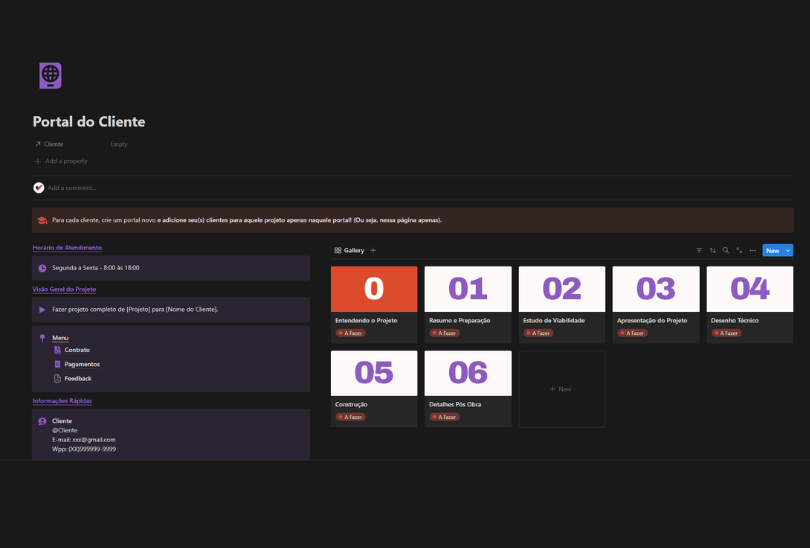Select the Gallery view tab

pos(349,250)
